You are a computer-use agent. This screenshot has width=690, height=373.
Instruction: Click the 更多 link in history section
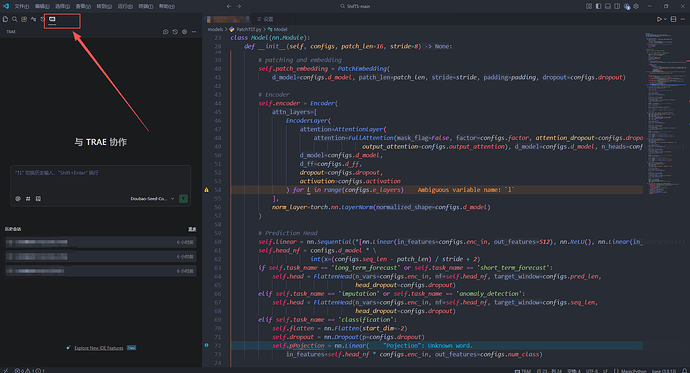tap(192, 229)
